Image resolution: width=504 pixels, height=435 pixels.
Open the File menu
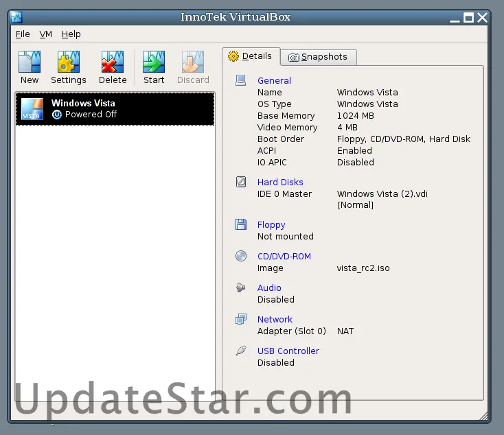click(x=23, y=34)
